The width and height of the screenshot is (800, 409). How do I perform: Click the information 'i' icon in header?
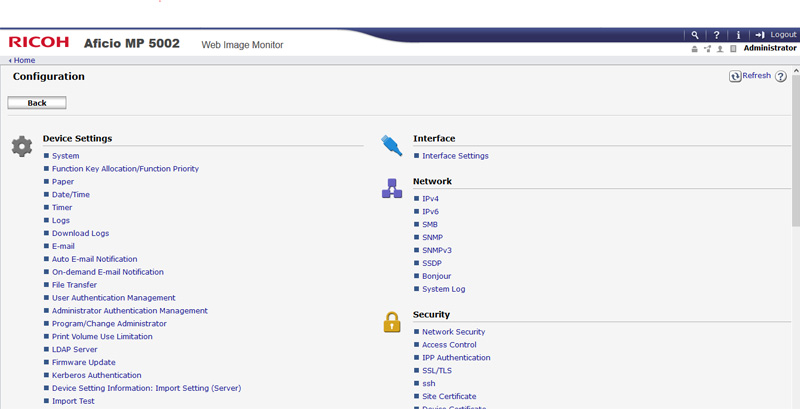(x=738, y=34)
